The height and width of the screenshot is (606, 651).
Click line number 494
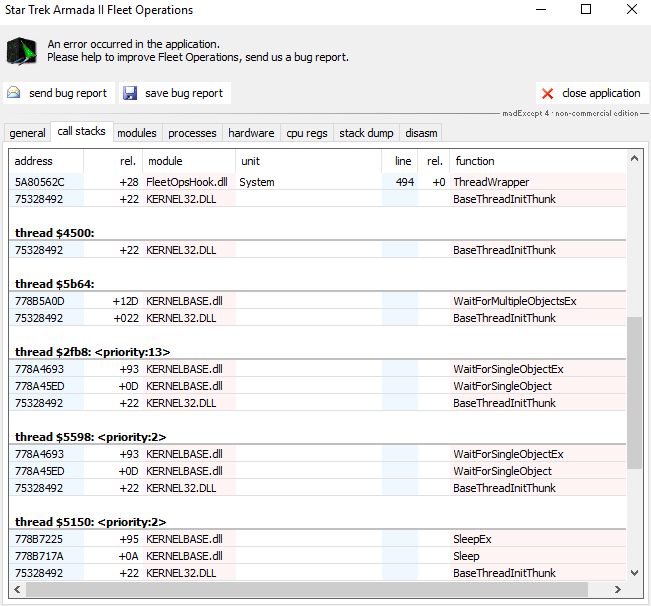click(x=399, y=182)
